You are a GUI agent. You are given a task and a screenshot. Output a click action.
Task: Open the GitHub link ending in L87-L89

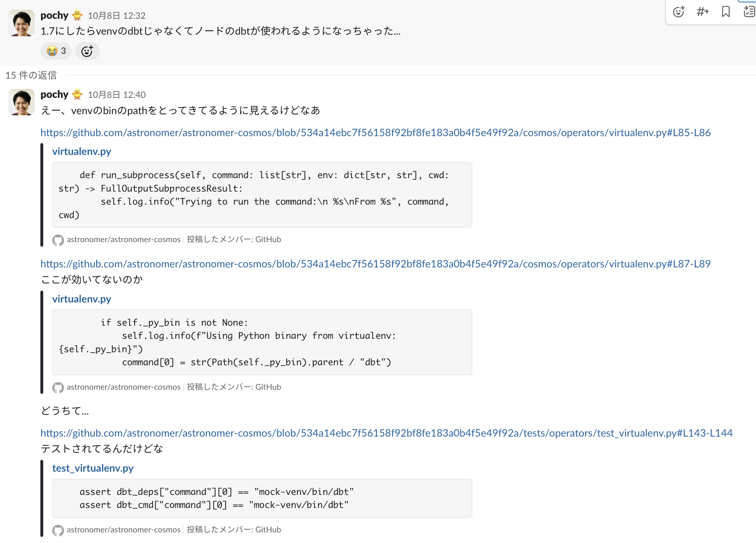coord(375,264)
